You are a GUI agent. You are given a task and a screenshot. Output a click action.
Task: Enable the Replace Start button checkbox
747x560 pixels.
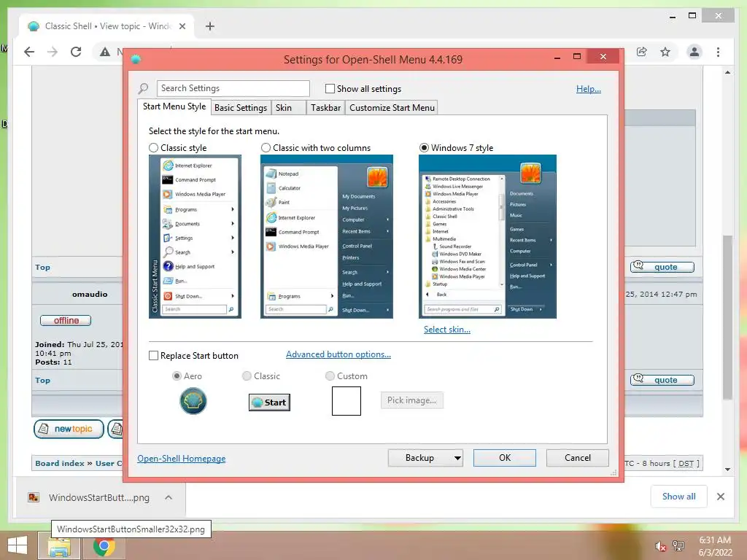pos(153,356)
